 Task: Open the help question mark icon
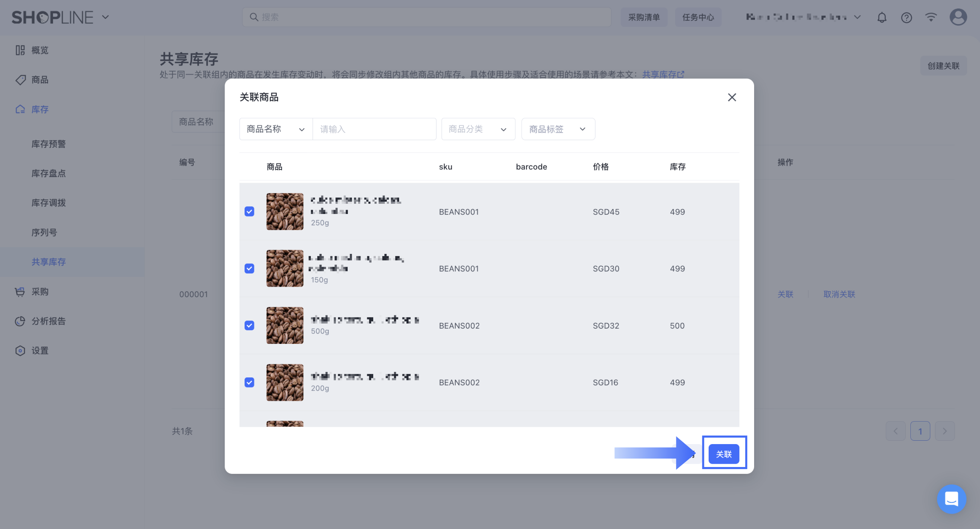906,17
